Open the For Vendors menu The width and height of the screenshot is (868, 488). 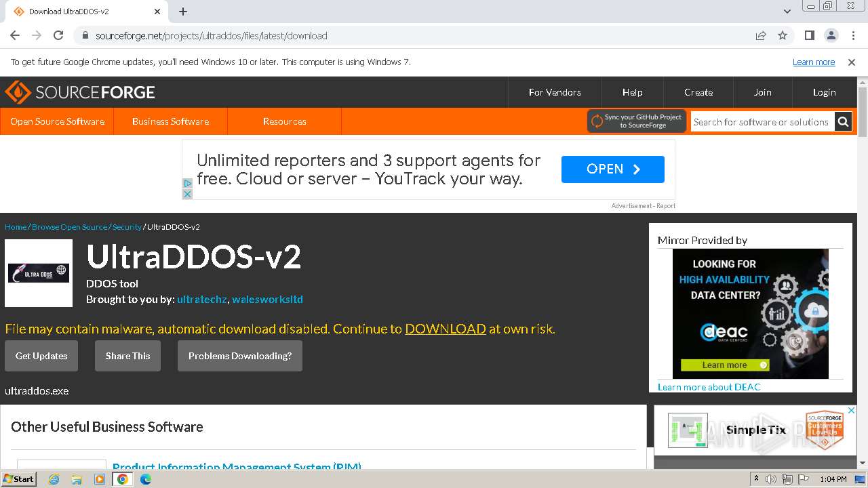pos(555,92)
